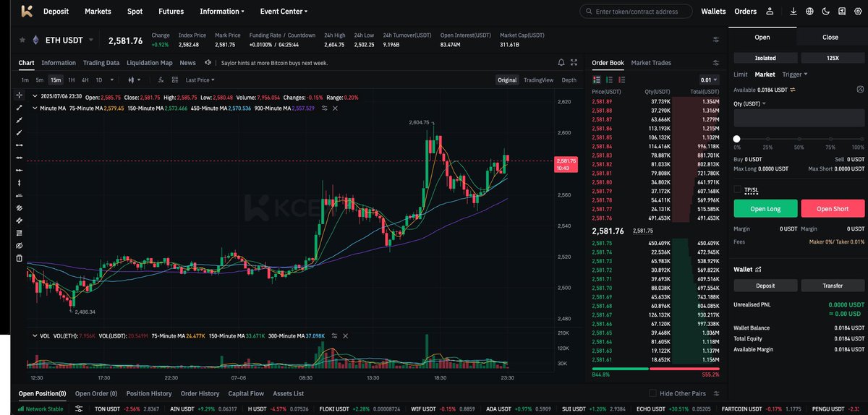Viewport: 868px width, 415px height.
Task: Expand chart to fullscreen
Action: (574, 63)
